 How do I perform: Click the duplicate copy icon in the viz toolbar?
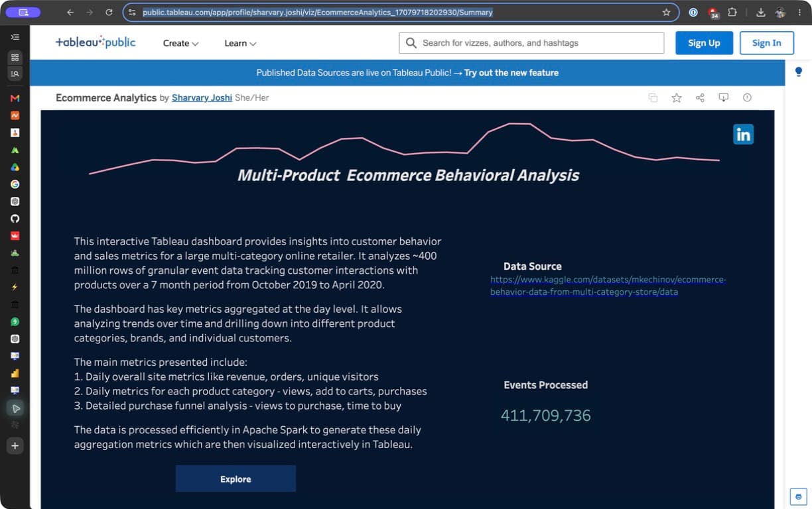click(653, 98)
